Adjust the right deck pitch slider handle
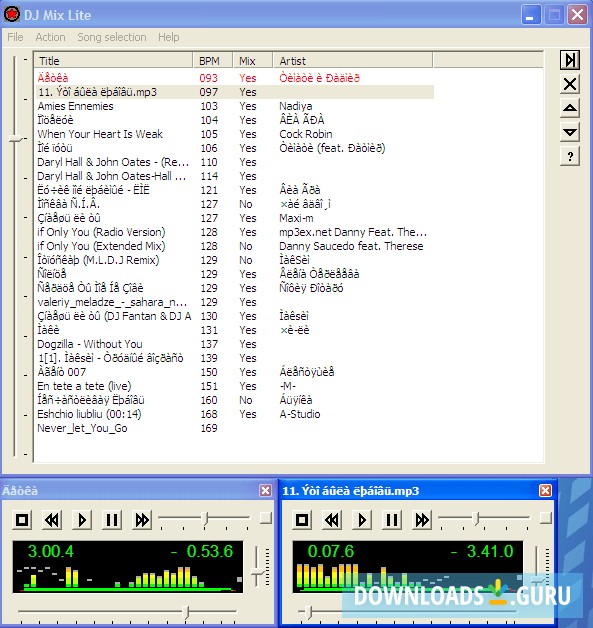Viewport: 593px width, 628px height. pyautogui.click(x=476, y=518)
